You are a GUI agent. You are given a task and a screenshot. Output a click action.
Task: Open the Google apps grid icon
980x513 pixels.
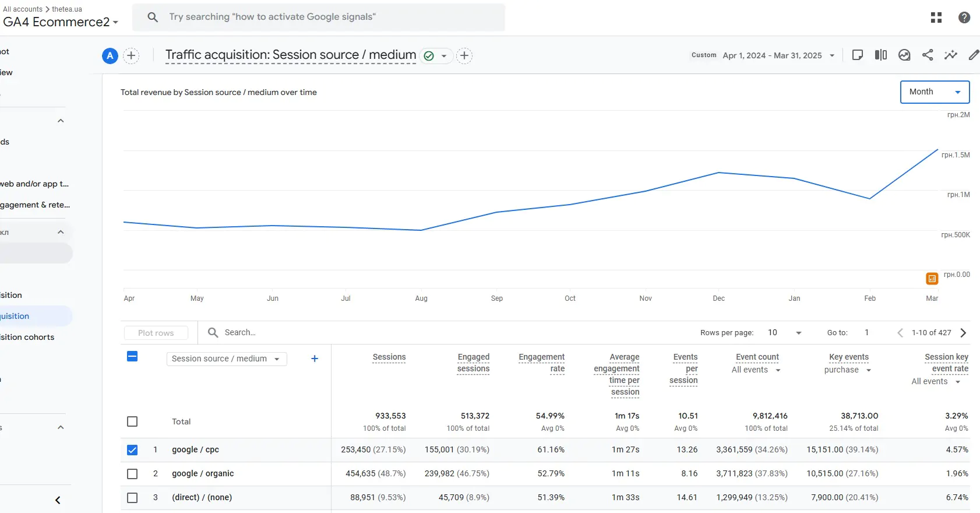pos(936,17)
